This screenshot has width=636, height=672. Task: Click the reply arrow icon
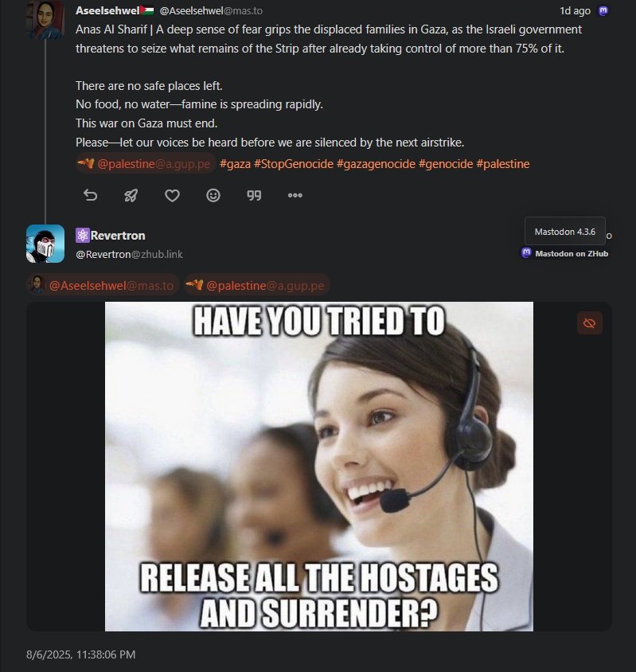pyautogui.click(x=90, y=195)
